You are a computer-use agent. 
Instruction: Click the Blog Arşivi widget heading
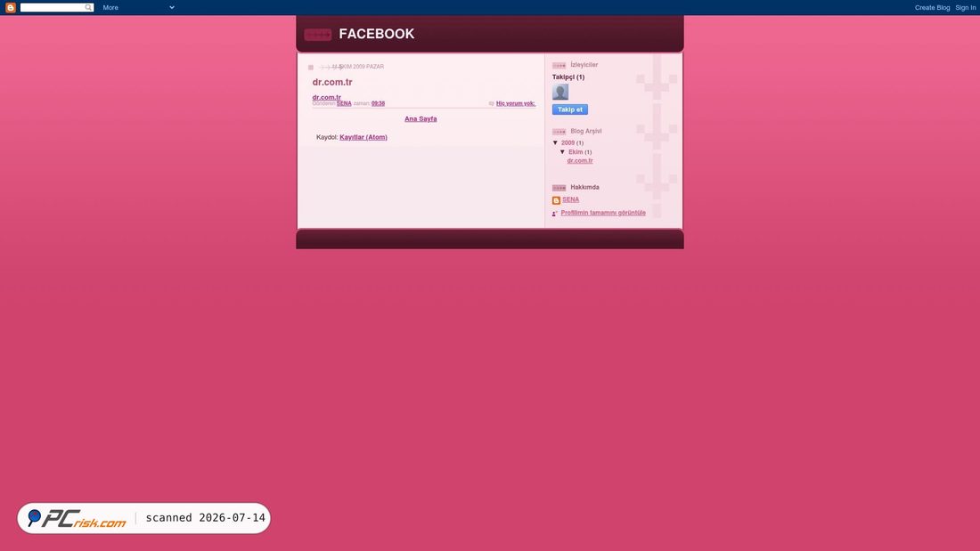[x=585, y=131]
